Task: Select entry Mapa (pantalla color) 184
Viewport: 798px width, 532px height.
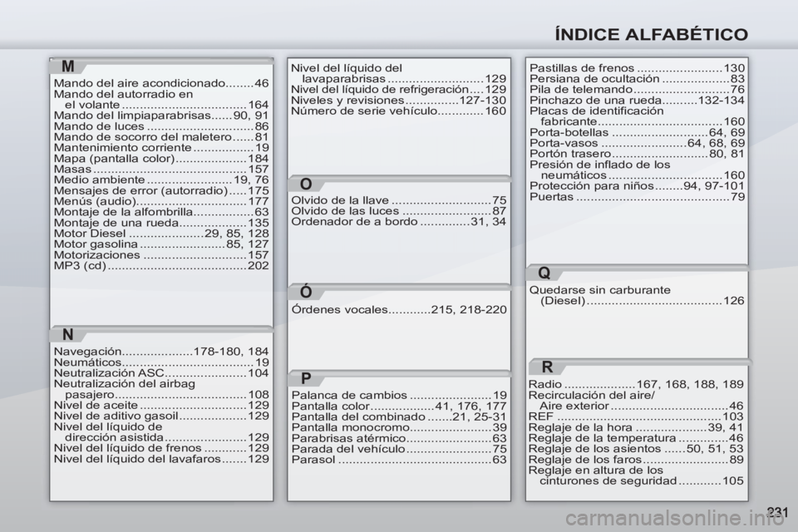Action: point(161,158)
